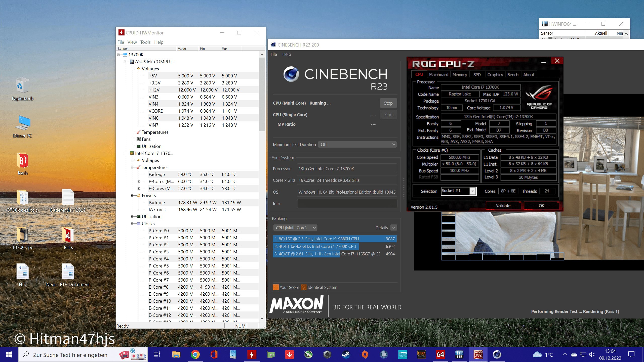The width and height of the screenshot is (644, 362).
Task: Open Minimum Test Duration dropdown in Cinebench
Action: pos(357,145)
